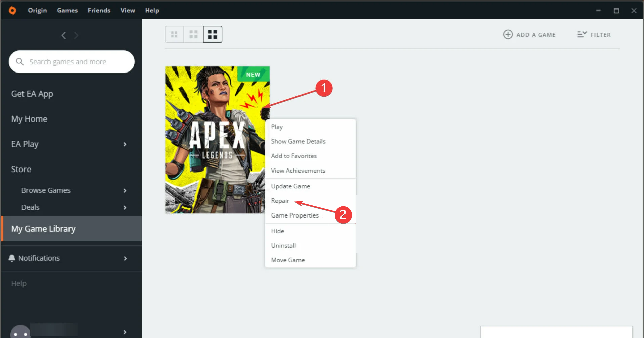The width and height of the screenshot is (644, 338).
Task: Open the View menu
Action: pyautogui.click(x=128, y=10)
